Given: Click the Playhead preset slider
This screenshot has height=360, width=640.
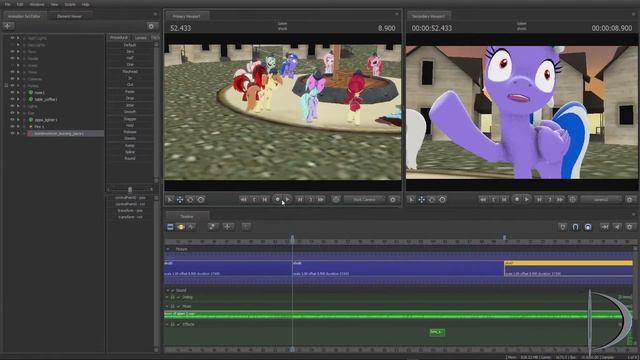Looking at the screenshot, I should (130, 71).
